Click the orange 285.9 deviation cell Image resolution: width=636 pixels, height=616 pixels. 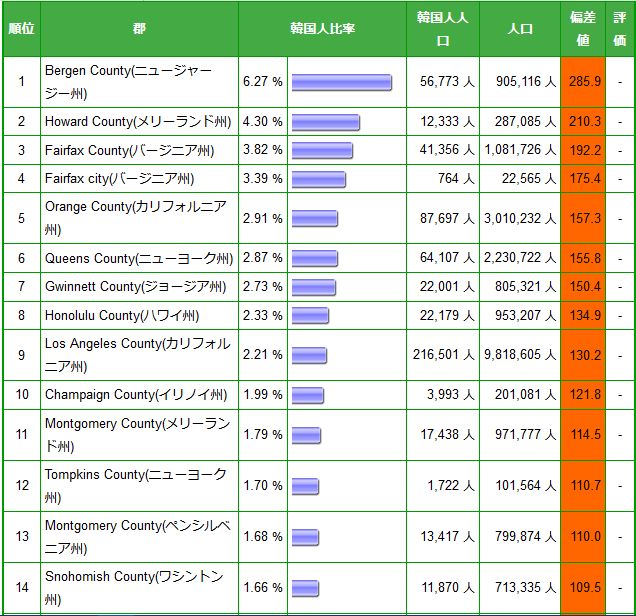[x=583, y=81]
